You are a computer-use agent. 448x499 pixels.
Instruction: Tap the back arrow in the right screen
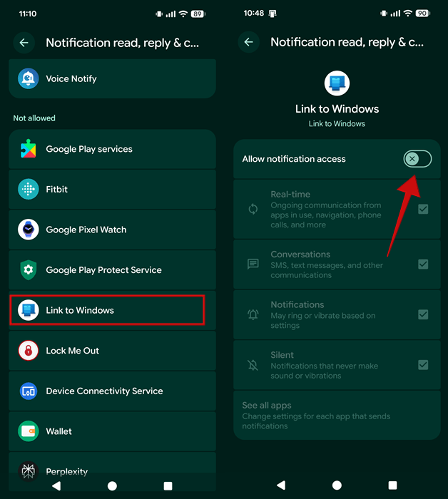(x=249, y=41)
